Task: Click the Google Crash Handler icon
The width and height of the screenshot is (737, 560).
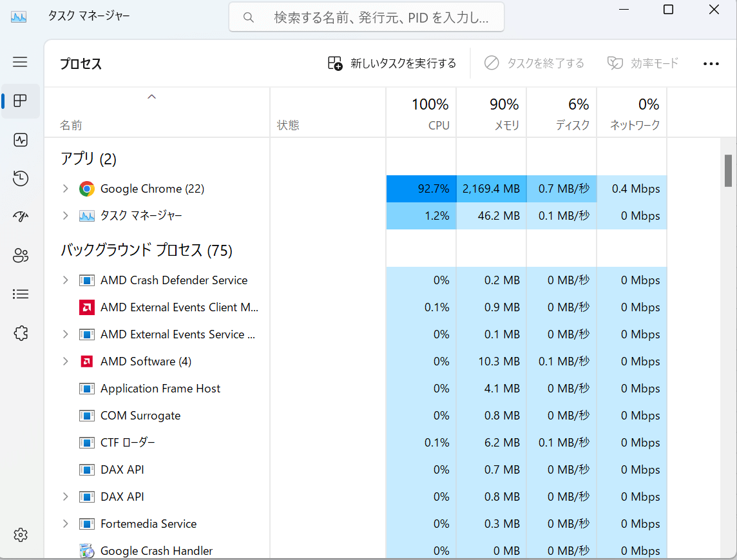Action: [86, 550]
